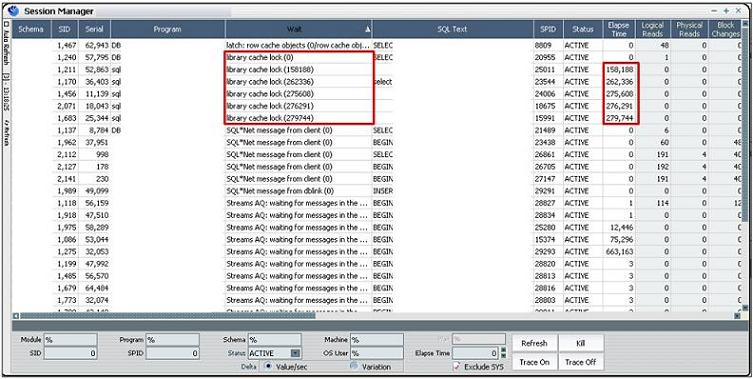This screenshot has height=379, width=753.
Task: Click the SID cell 1,773
Action: pos(67,300)
